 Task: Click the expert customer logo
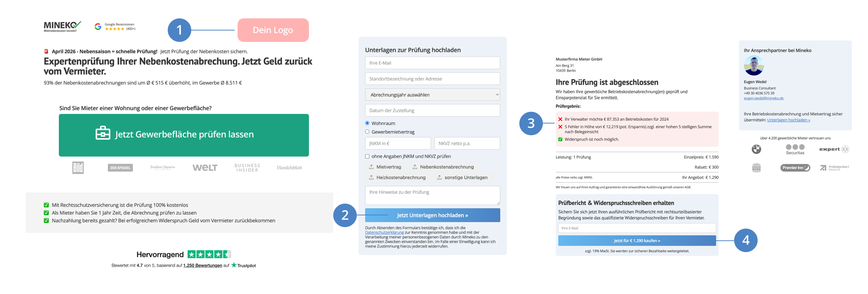(834, 149)
